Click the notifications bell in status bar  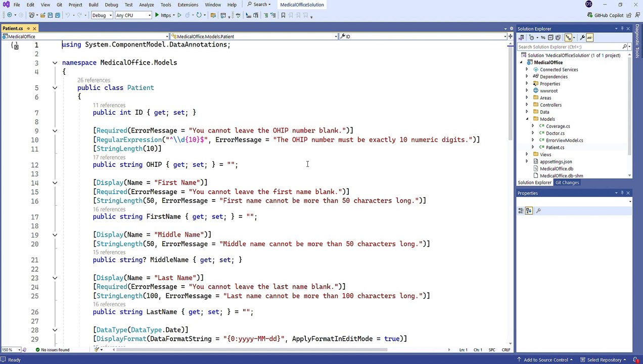(x=636, y=360)
